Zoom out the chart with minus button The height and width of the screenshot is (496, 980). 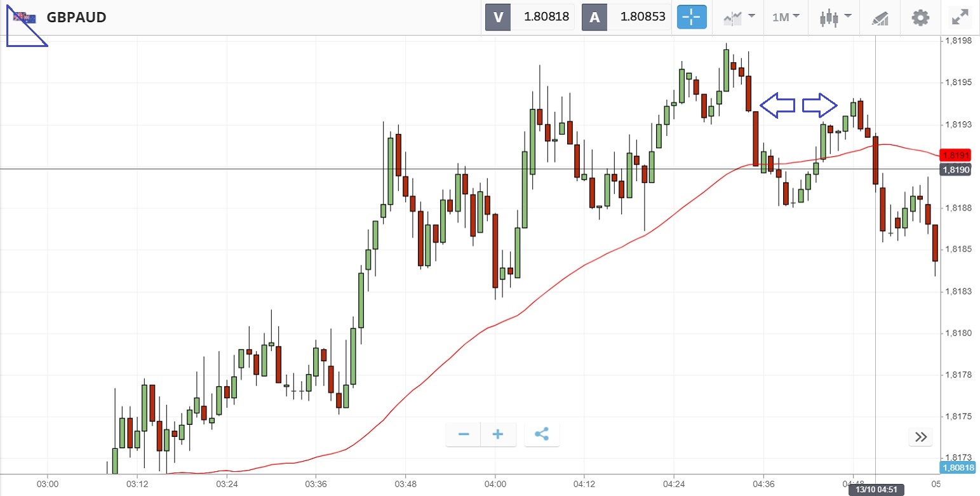click(x=464, y=434)
